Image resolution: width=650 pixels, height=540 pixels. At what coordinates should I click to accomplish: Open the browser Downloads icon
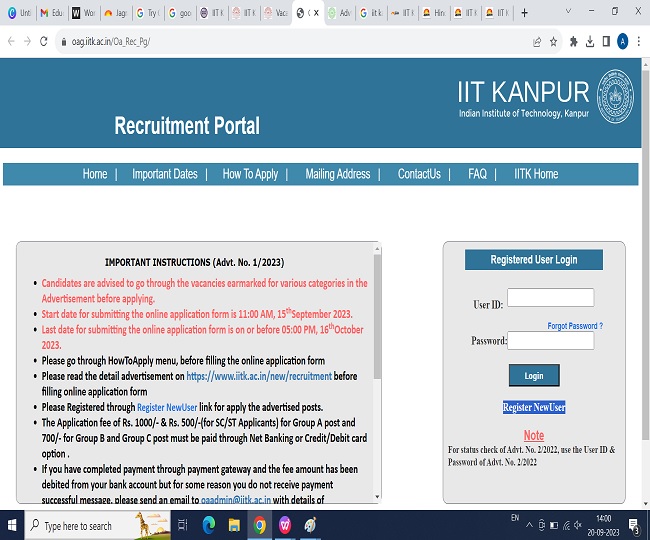[x=590, y=41]
